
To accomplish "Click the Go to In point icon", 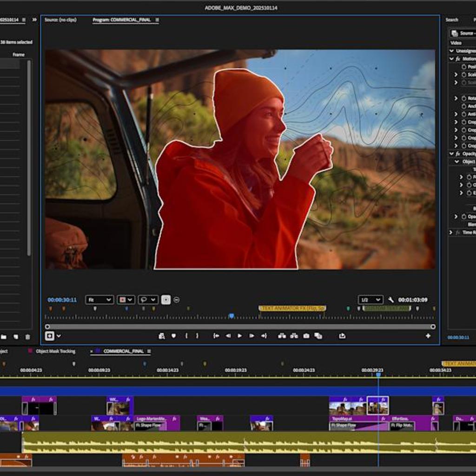I will 216,336.
